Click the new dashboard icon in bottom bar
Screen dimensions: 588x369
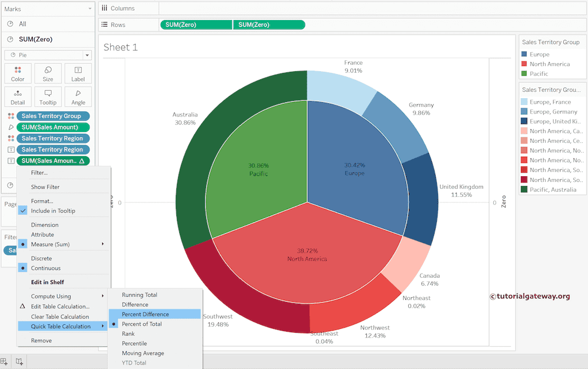tap(19, 362)
